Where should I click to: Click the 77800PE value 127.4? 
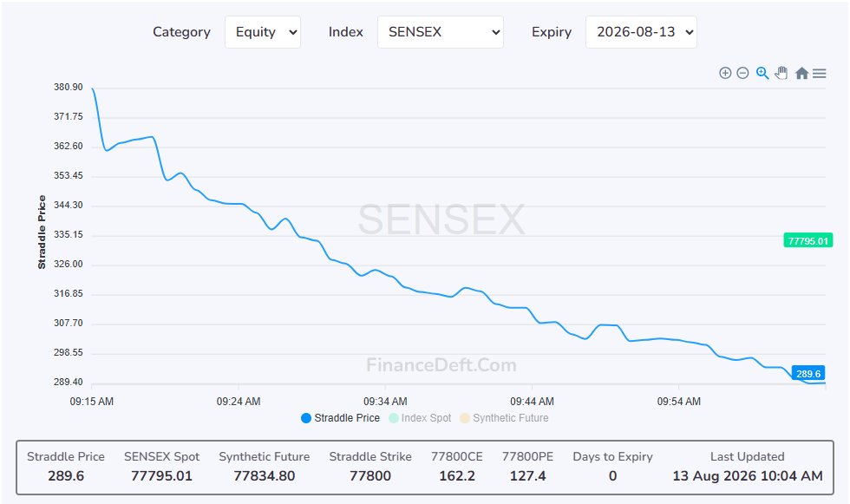point(528,476)
